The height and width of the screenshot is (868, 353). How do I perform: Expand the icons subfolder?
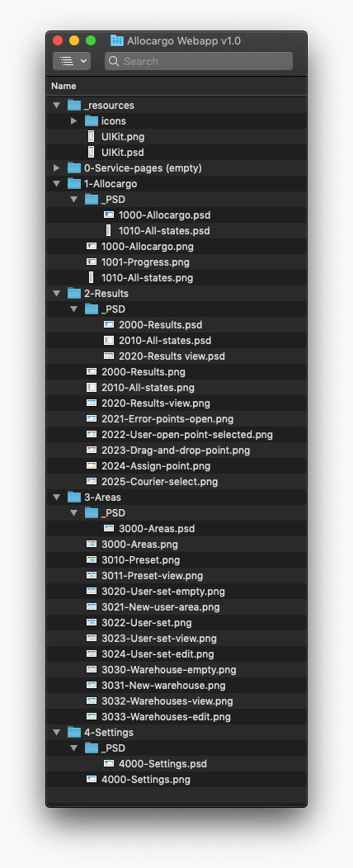point(74,120)
